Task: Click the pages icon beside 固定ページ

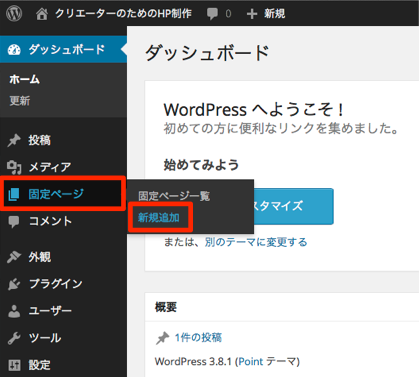Action: point(14,194)
